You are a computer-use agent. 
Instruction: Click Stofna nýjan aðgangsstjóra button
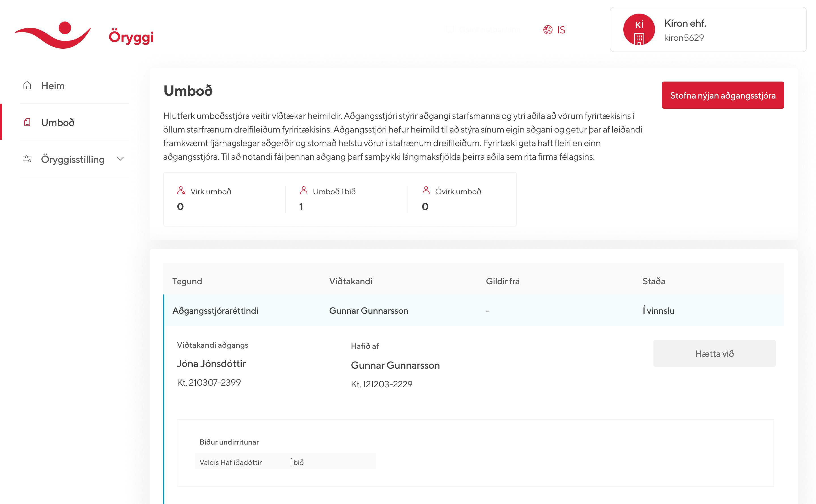722,95
